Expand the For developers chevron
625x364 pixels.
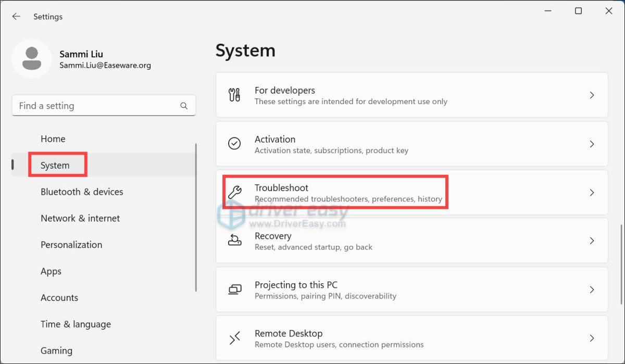click(592, 95)
